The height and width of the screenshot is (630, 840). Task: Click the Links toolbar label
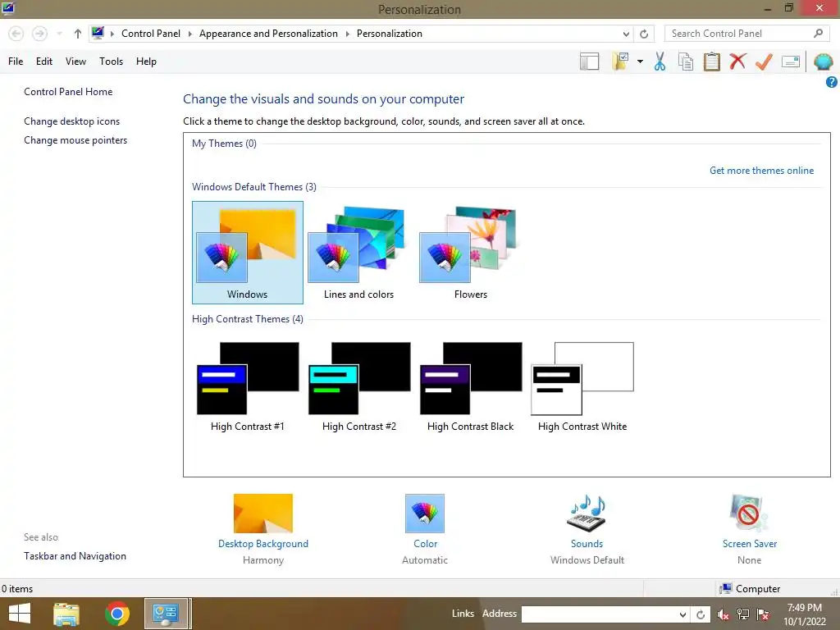(463, 614)
